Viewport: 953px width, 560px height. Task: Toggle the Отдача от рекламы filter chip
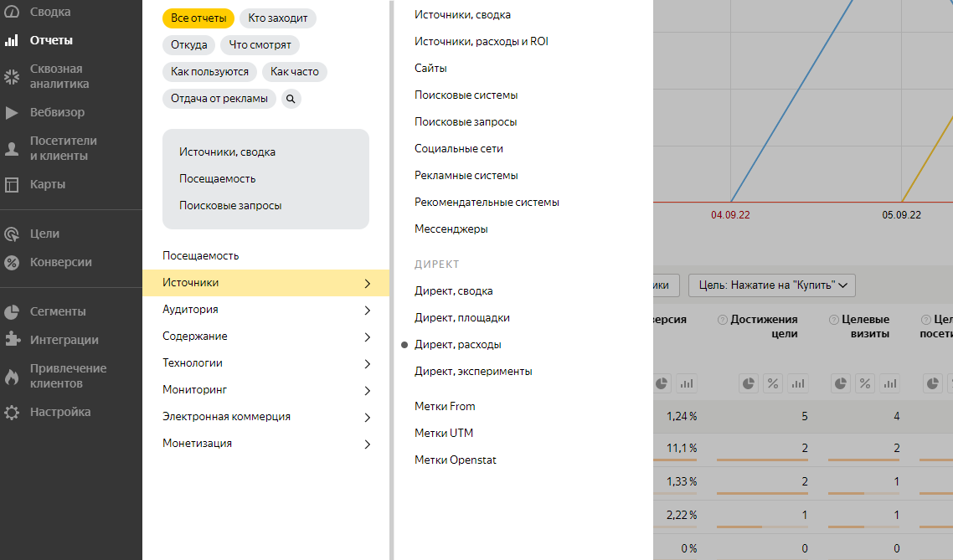coord(219,99)
